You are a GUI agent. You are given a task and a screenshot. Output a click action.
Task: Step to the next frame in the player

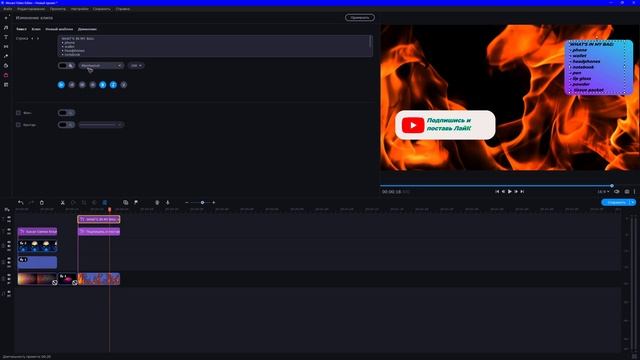[x=516, y=191]
